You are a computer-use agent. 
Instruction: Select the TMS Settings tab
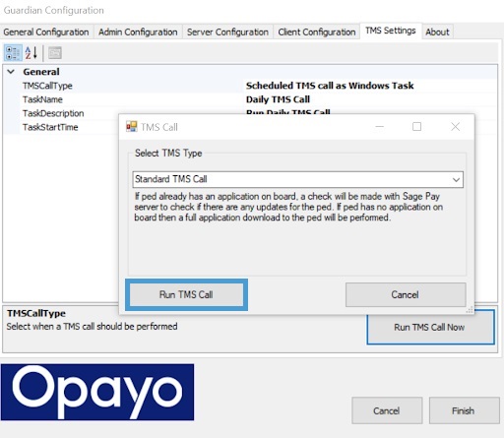point(391,31)
